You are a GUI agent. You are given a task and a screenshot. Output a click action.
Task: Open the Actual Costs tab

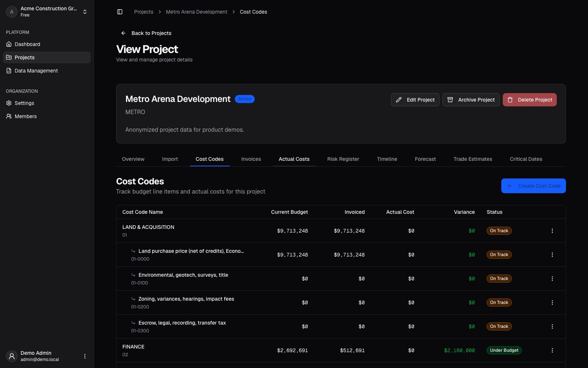294,159
